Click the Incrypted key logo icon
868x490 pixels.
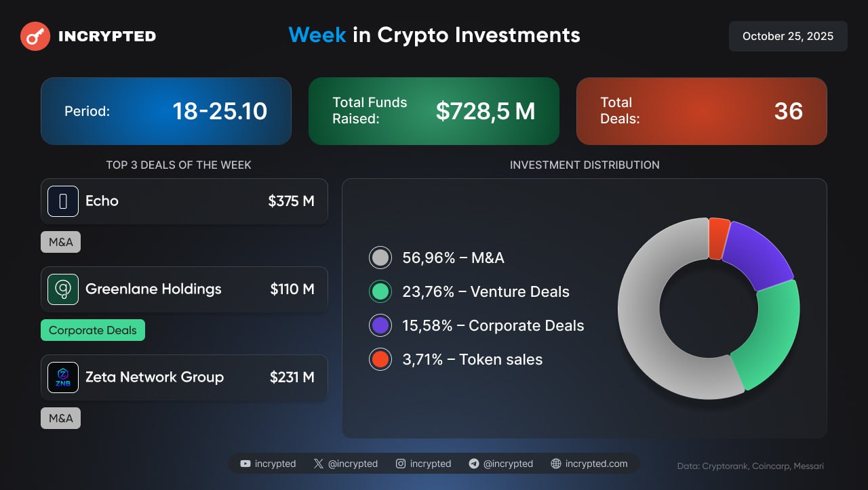[35, 36]
